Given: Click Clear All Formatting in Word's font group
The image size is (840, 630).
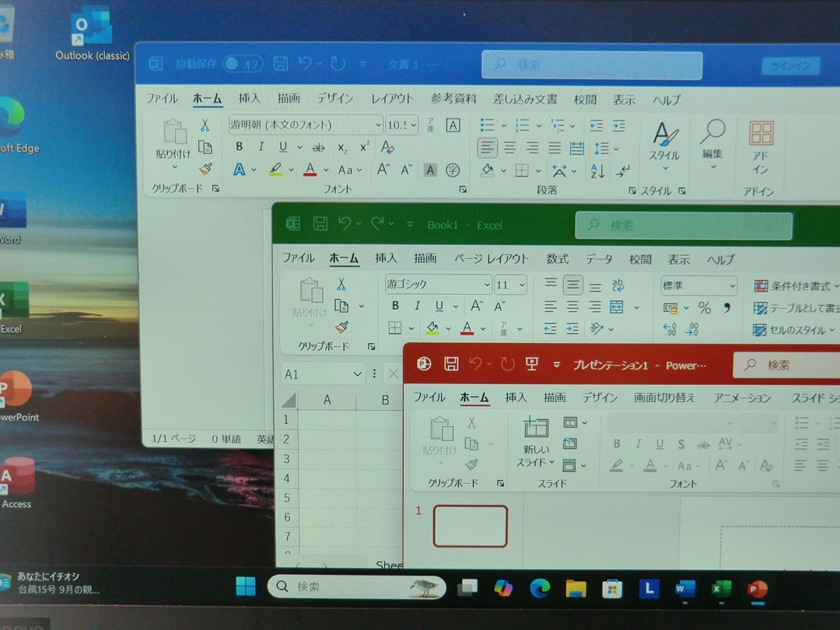Looking at the screenshot, I should (387, 147).
